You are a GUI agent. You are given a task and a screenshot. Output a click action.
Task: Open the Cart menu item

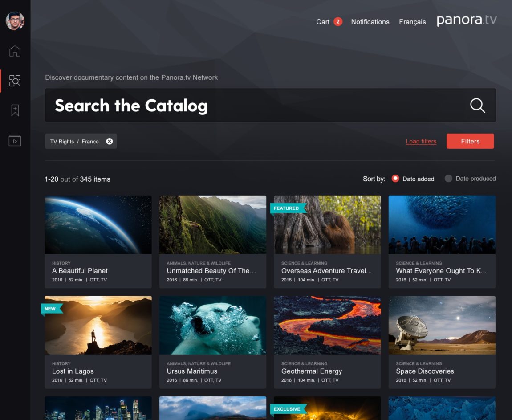pyautogui.click(x=323, y=22)
